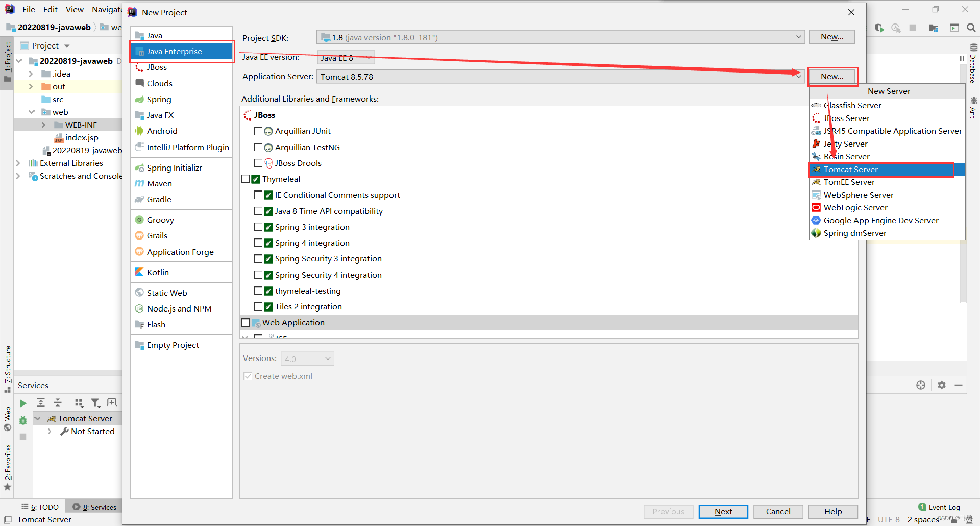The width and height of the screenshot is (980, 526).
Task: Check the Web Application checkbox
Action: (x=246, y=323)
